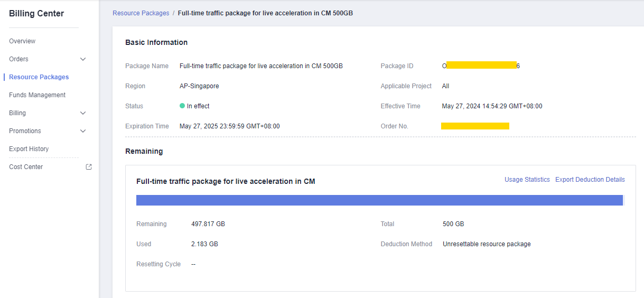Click the Orders sidebar label
The height and width of the screenshot is (298, 644).
pyautogui.click(x=18, y=59)
